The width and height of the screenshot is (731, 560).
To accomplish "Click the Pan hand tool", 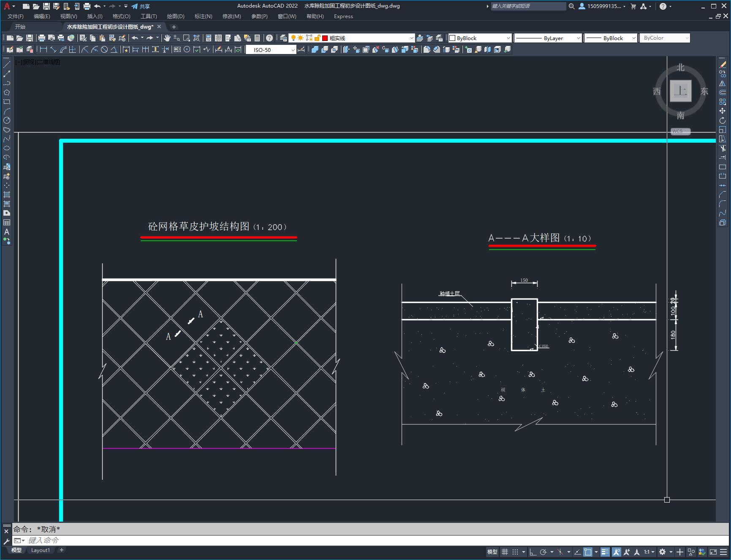I will pos(167,38).
